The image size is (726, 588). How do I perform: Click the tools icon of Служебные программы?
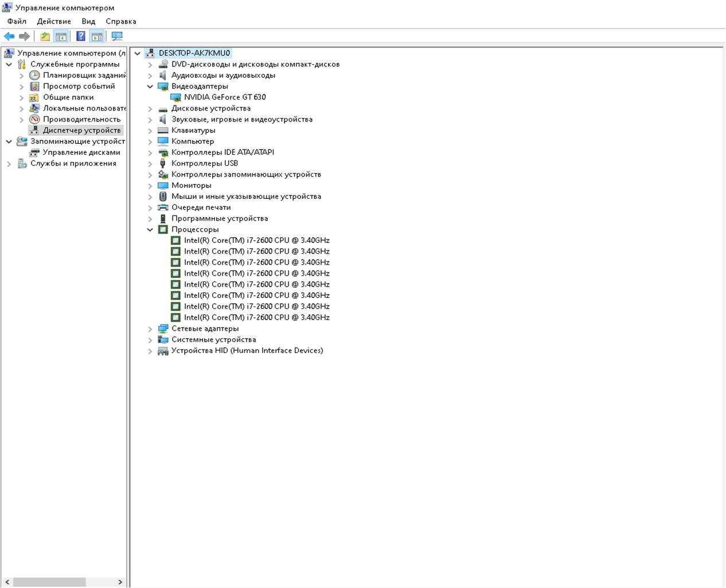coord(22,64)
